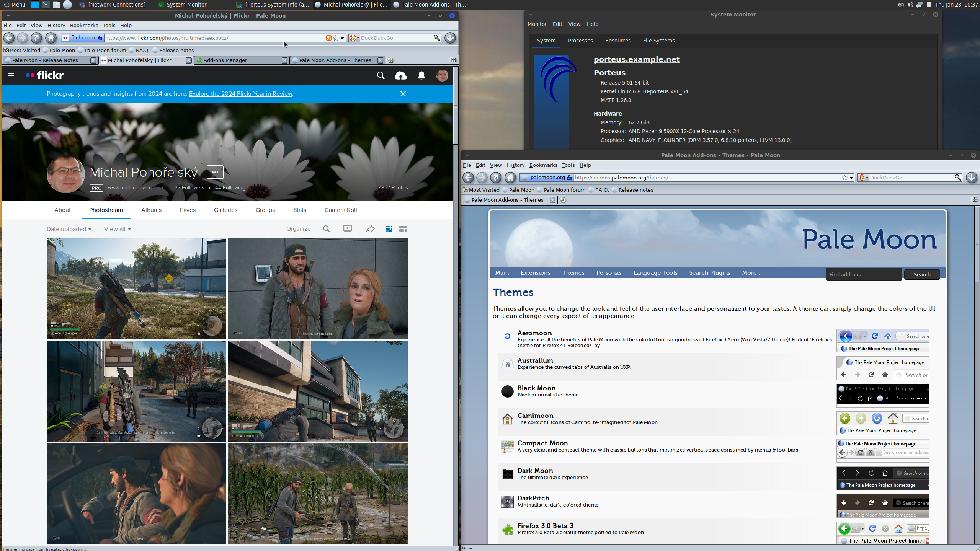The width and height of the screenshot is (980, 551).
Task: Click the share arrow icon in photostream
Action: click(x=370, y=229)
